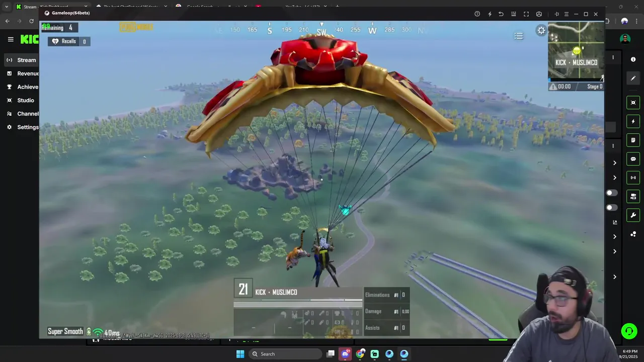Open the chat bubble icon in Kick toolbar
This screenshot has height=362, width=644.
point(633,159)
